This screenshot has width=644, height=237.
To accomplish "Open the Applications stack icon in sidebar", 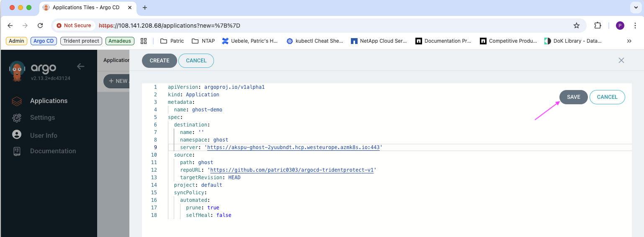I will tap(17, 101).
